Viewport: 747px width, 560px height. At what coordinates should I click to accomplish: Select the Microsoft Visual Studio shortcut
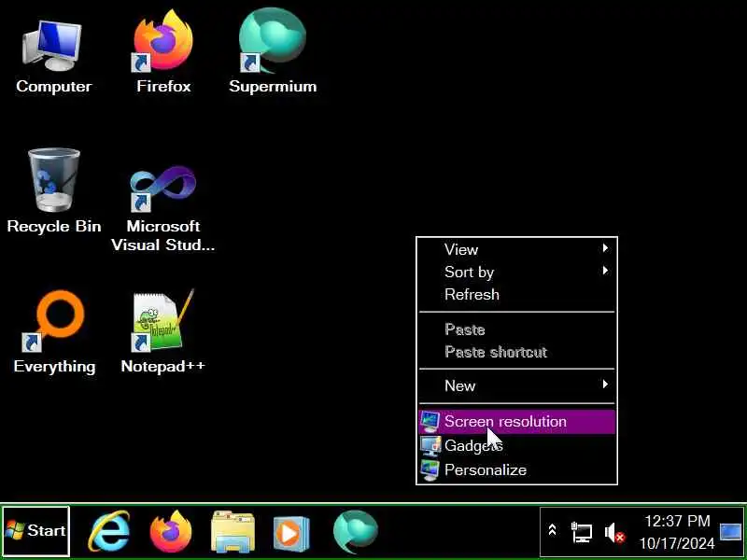(162, 208)
